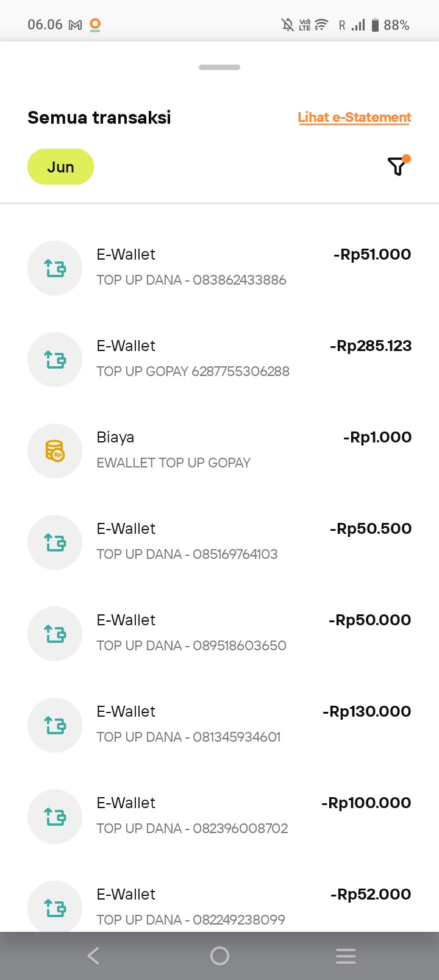View the EWALLET TOP UP GOPAY fee detail
The image size is (439, 980).
[220, 451]
